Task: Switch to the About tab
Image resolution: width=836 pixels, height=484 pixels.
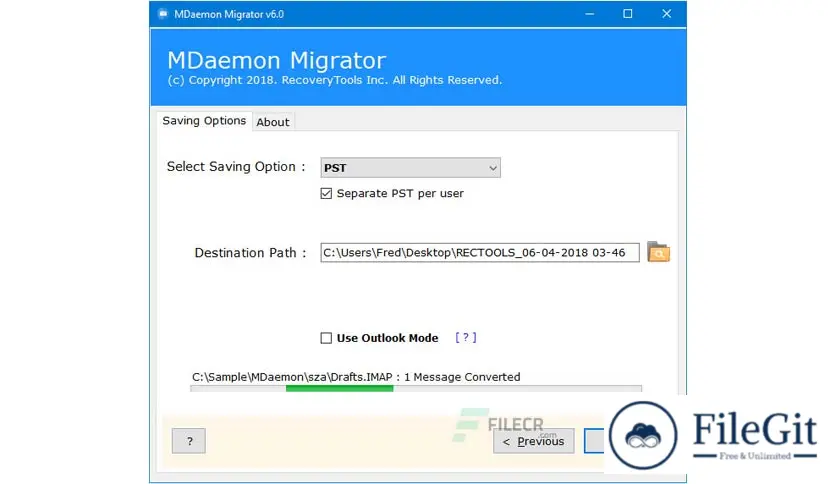Action: 273,122
